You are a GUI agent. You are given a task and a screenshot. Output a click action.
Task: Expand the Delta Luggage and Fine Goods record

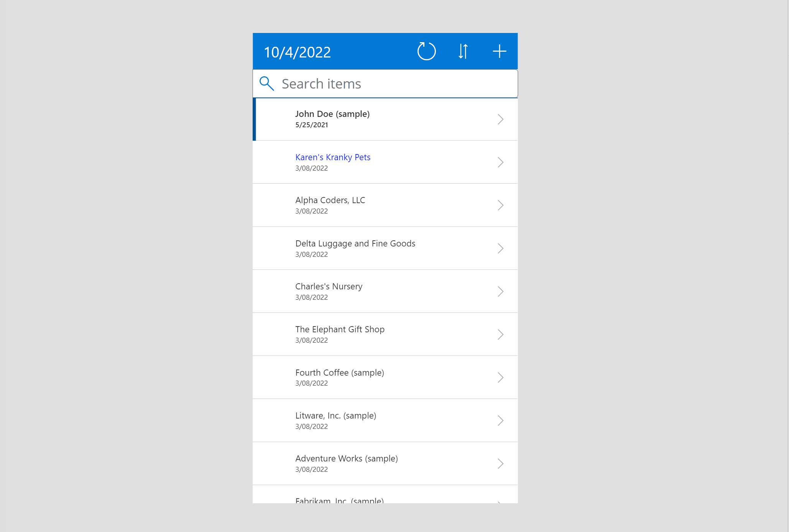click(501, 248)
